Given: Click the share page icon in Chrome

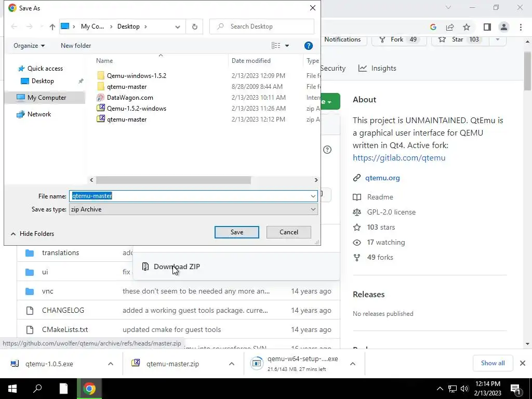Looking at the screenshot, I should point(450,27).
